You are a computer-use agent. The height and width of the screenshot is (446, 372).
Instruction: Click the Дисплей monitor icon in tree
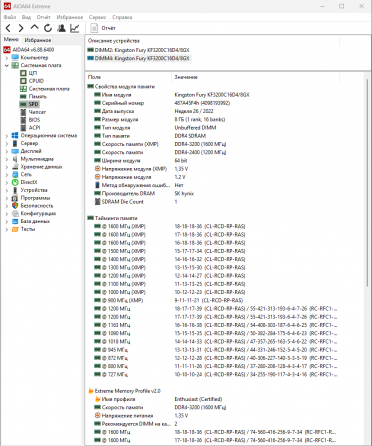pyautogui.click(x=15, y=151)
